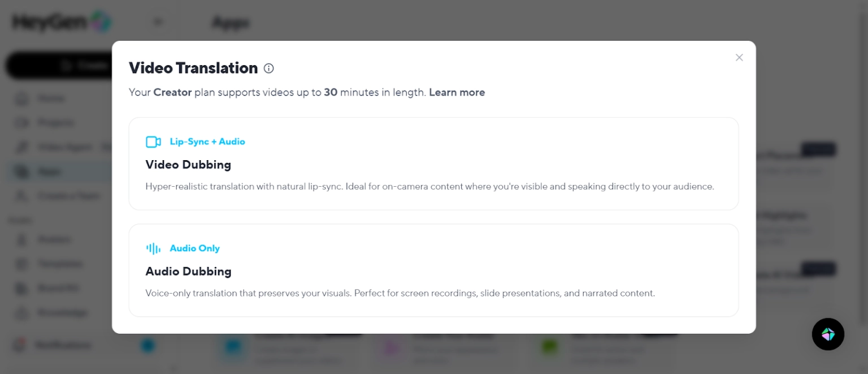Open the Video Agent sidebar icon
The width and height of the screenshot is (868, 374).
coord(21,147)
